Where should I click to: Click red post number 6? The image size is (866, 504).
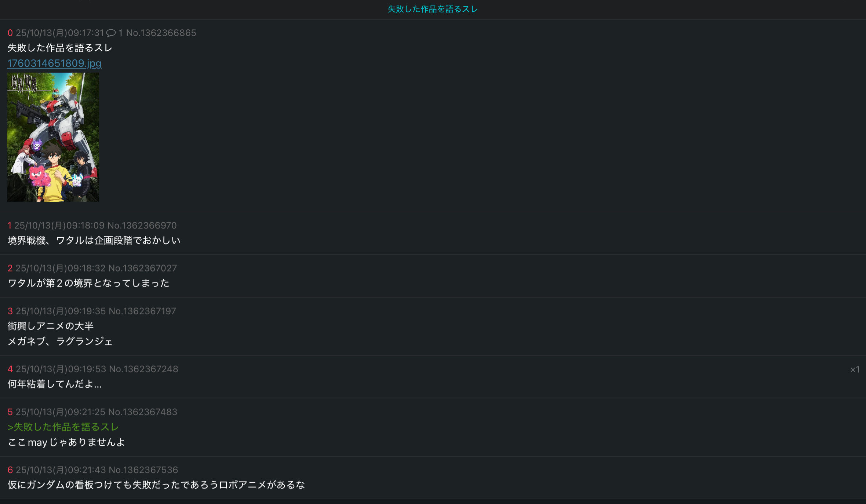tap(10, 470)
